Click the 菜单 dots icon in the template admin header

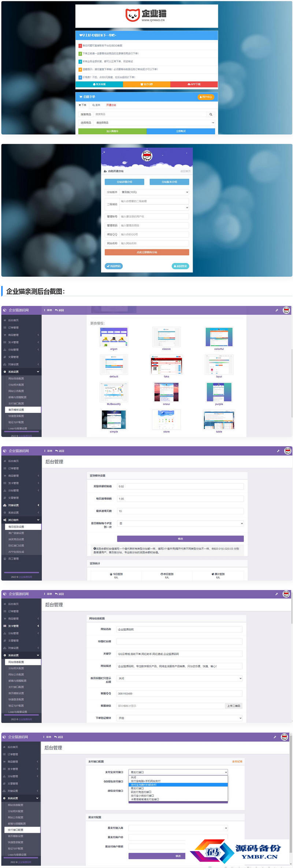coord(45,310)
